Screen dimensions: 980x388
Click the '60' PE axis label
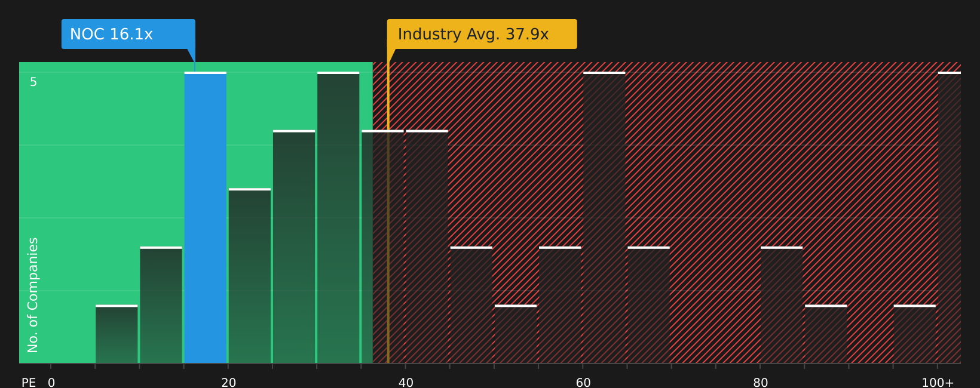(x=583, y=383)
